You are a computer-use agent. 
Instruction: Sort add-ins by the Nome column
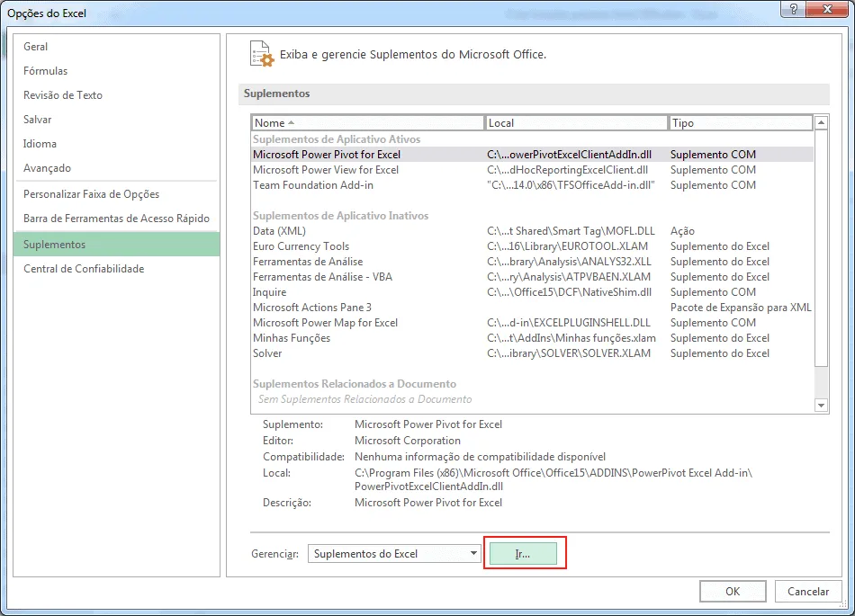click(x=368, y=123)
